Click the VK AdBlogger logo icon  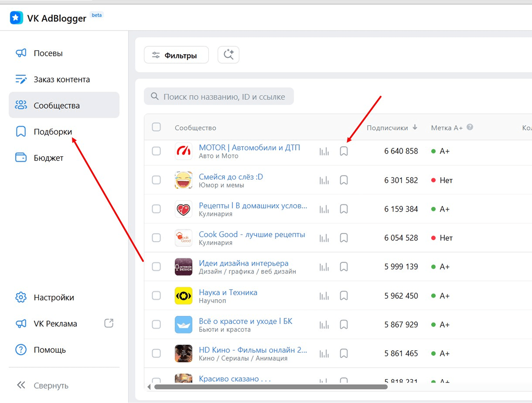tap(17, 18)
